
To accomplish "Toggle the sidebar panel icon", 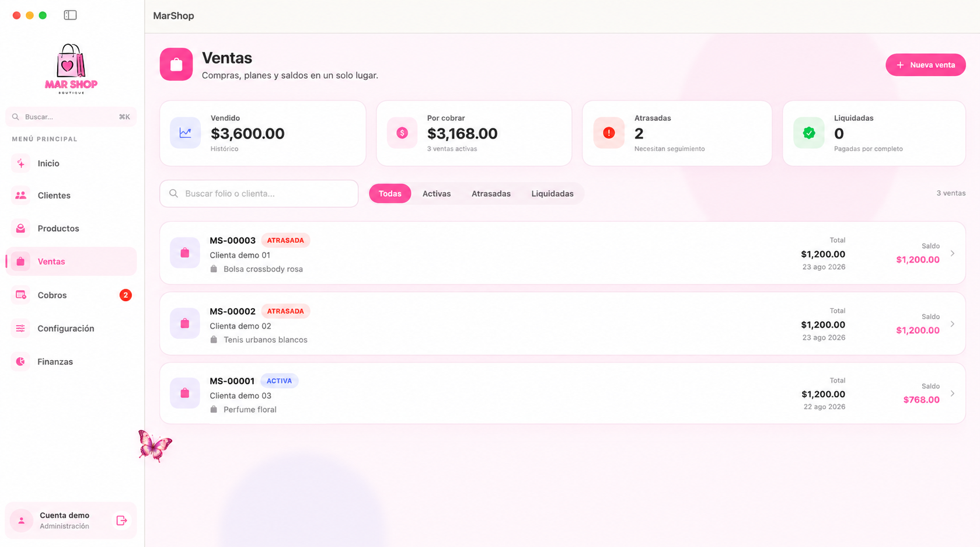I will pos(70,15).
